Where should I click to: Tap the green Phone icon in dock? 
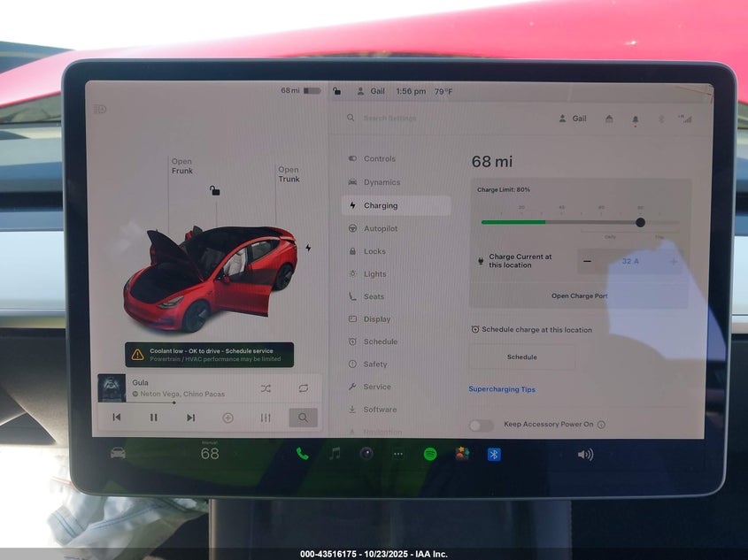coord(302,454)
